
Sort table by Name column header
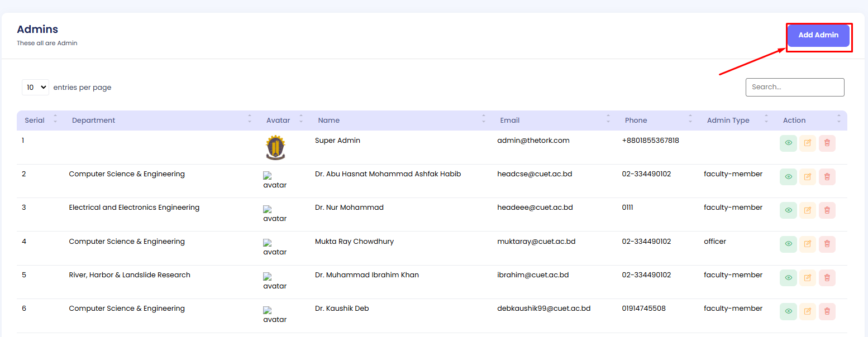click(x=329, y=121)
